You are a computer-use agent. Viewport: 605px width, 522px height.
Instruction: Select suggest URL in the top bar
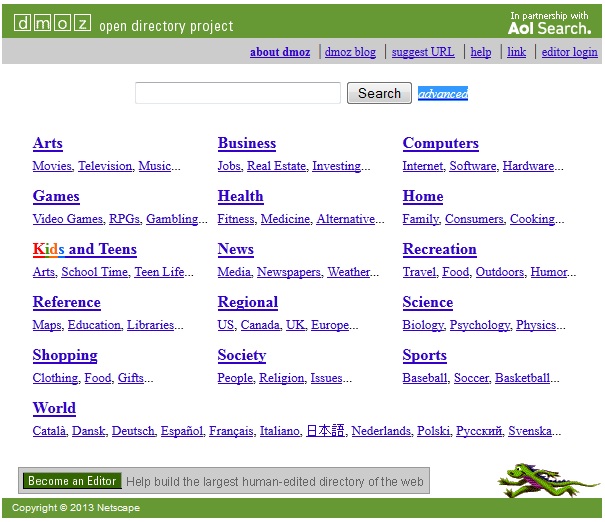(x=422, y=52)
